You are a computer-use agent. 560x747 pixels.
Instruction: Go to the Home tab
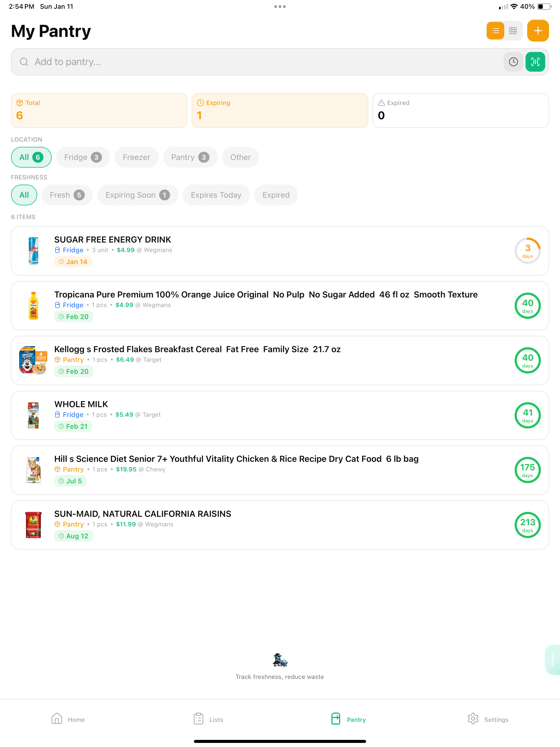pyautogui.click(x=68, y=719)
